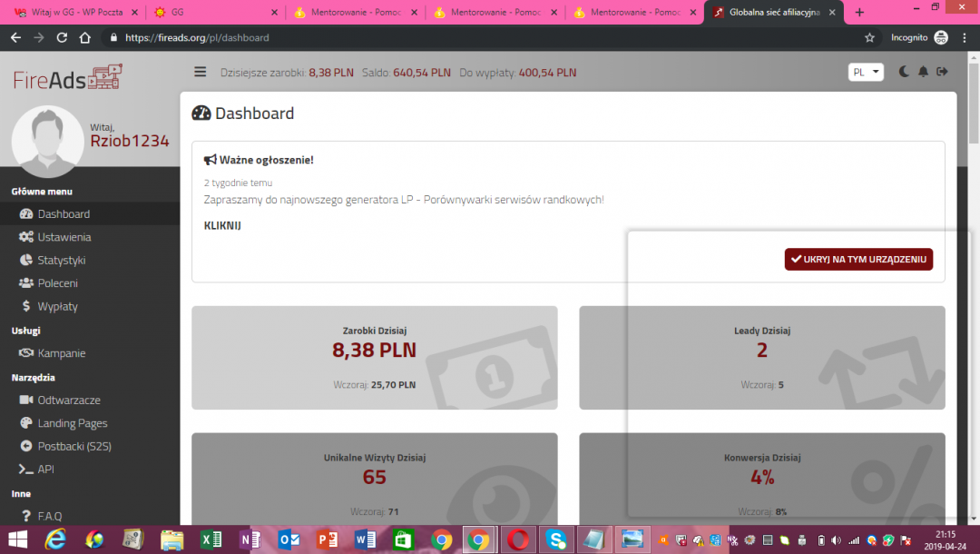Open Dashboard in the sidebar

point(64,214)
